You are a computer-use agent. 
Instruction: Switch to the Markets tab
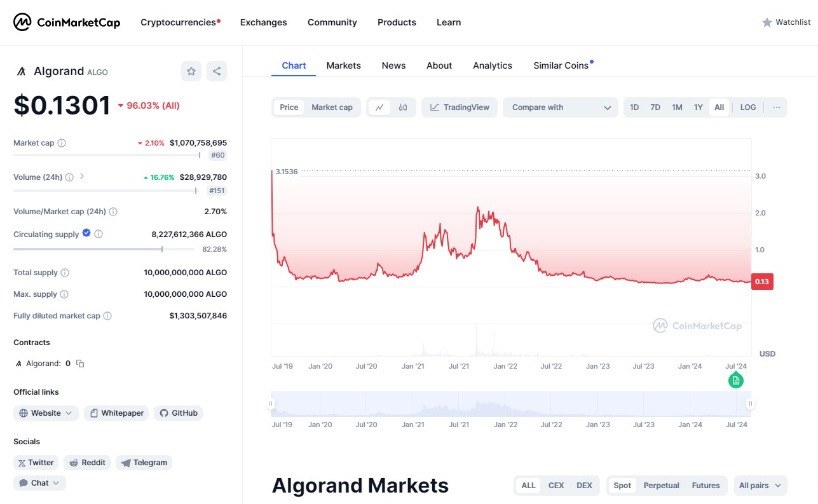coord(344,65)
